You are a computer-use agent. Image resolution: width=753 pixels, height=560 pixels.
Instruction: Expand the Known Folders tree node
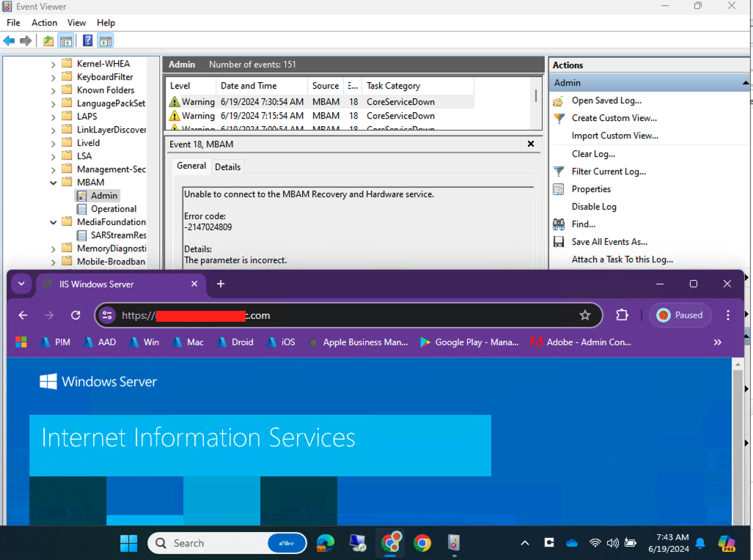click(x=54, y=90)
